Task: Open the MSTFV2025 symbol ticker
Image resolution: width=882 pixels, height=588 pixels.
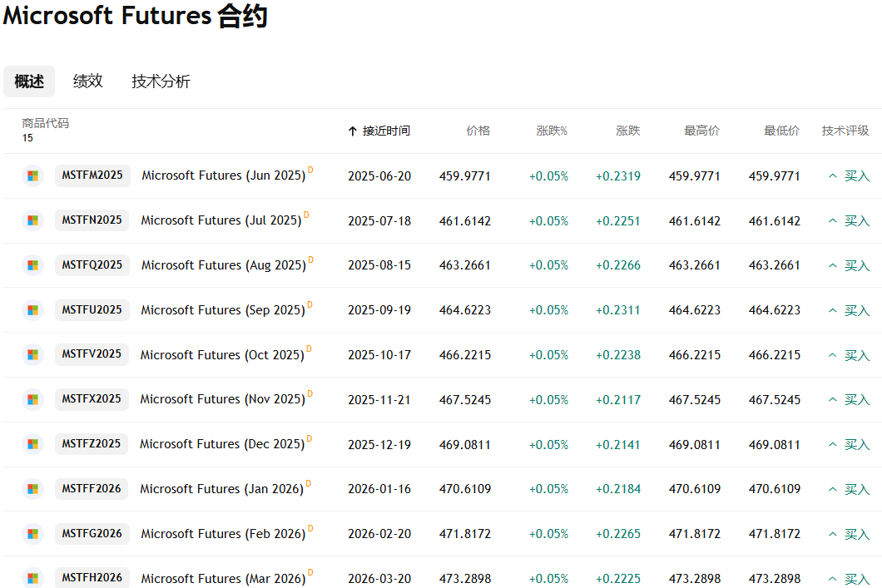Action: pyautogui.click(x=92, y=354)
